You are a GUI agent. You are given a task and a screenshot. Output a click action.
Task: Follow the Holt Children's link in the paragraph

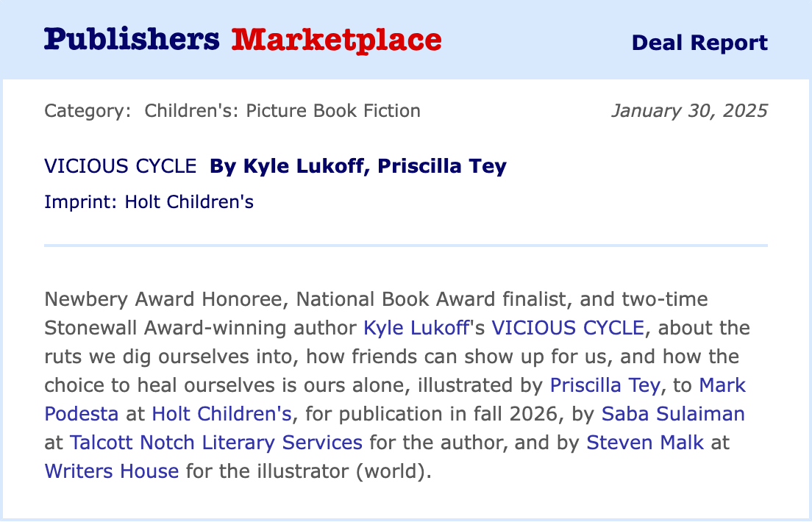click(x=222, y=413)
